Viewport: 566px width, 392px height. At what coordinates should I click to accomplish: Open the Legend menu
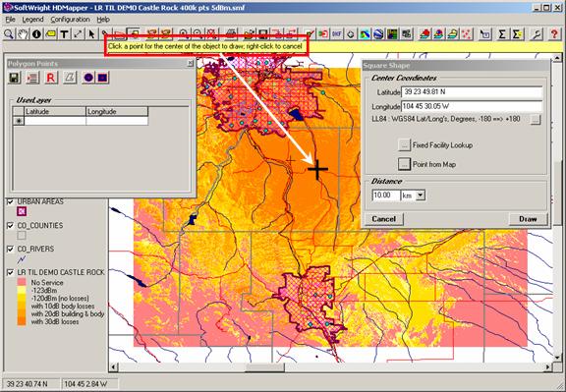tap(32, 20)
